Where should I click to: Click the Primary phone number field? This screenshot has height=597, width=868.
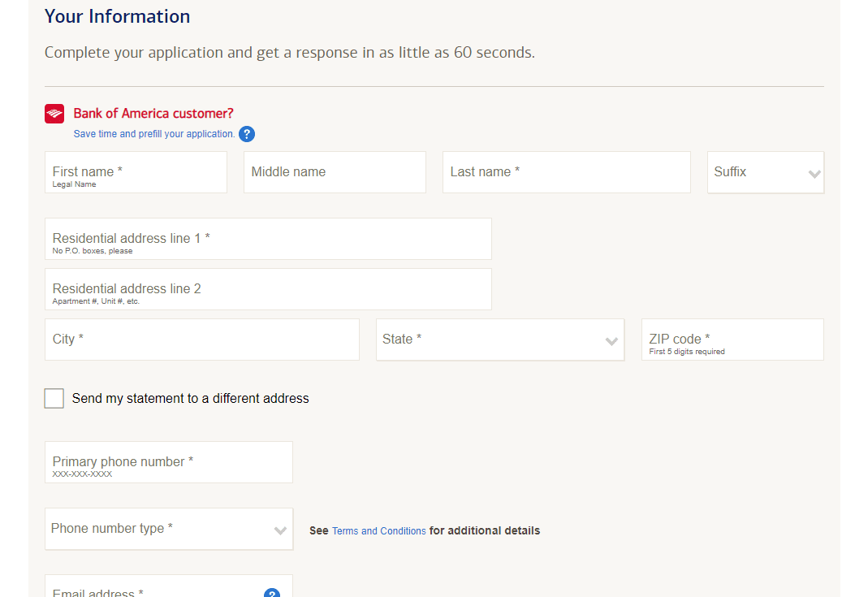coord(168,462)
